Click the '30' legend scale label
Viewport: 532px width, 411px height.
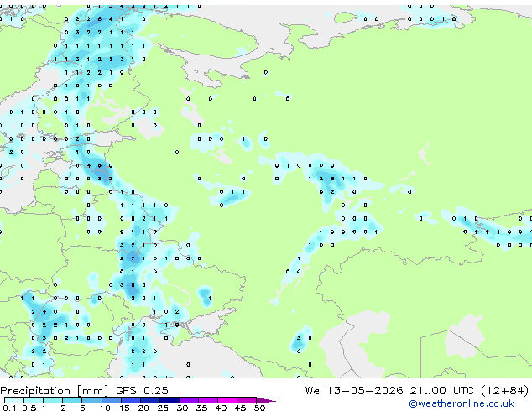[182, 408]
